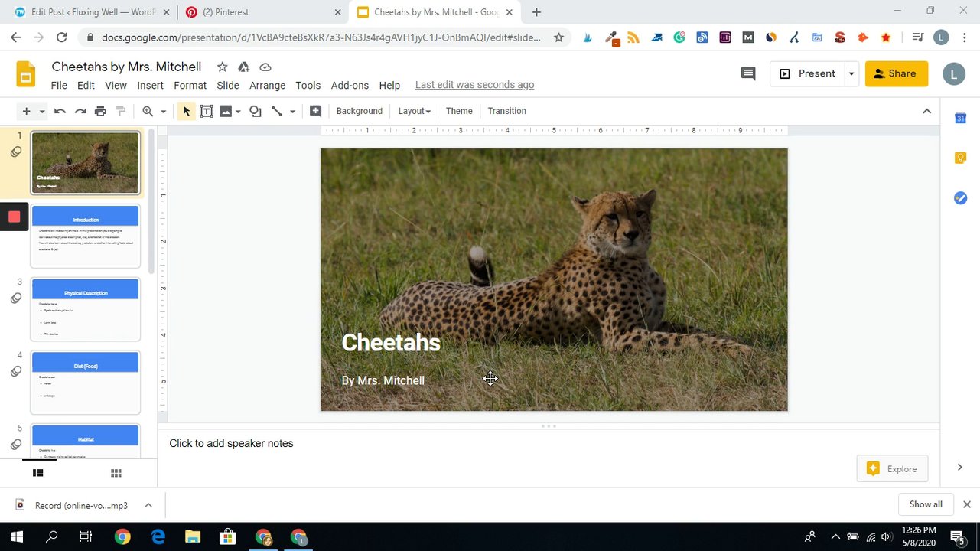This screenshot has height=551, width=980.
Task: Select the Shape tool
Action: 256,111
